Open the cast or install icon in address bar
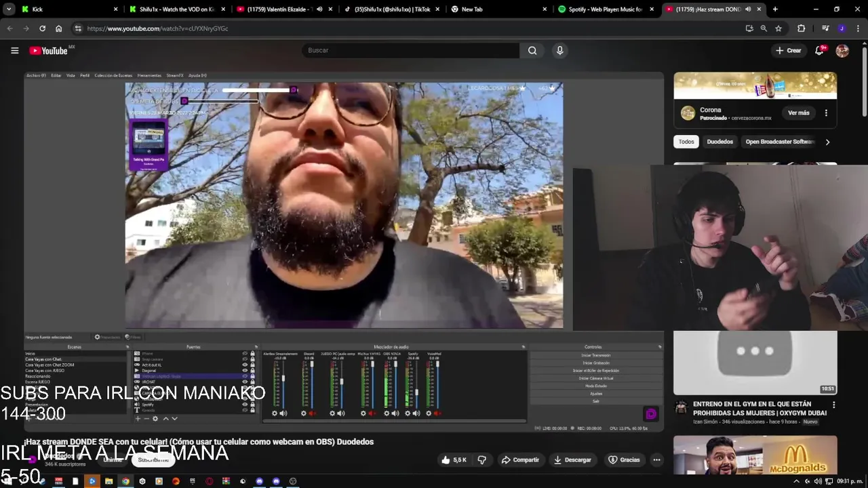The width and height of the screenshot is (868, 488). [749, 28]
